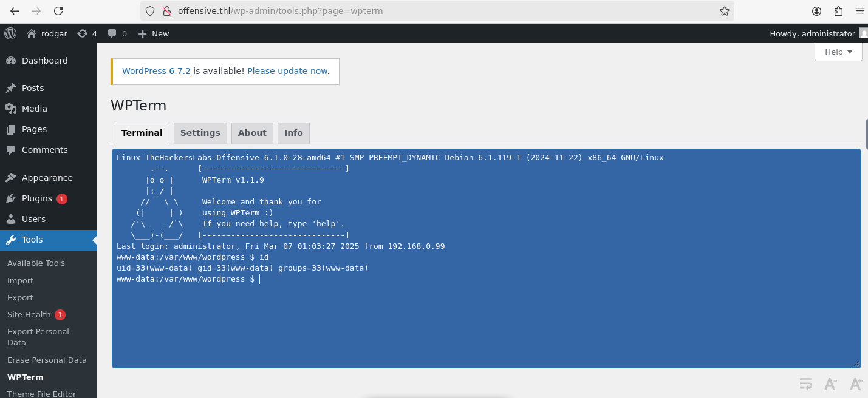The height and width of the screenshot is (398, 868).
Task: Click Media icon in sidebar
Action: click(x=11, y=109)
